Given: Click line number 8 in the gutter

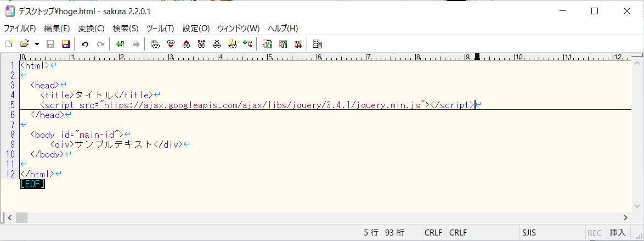Looking at the screenshot, I should point(13,134).
